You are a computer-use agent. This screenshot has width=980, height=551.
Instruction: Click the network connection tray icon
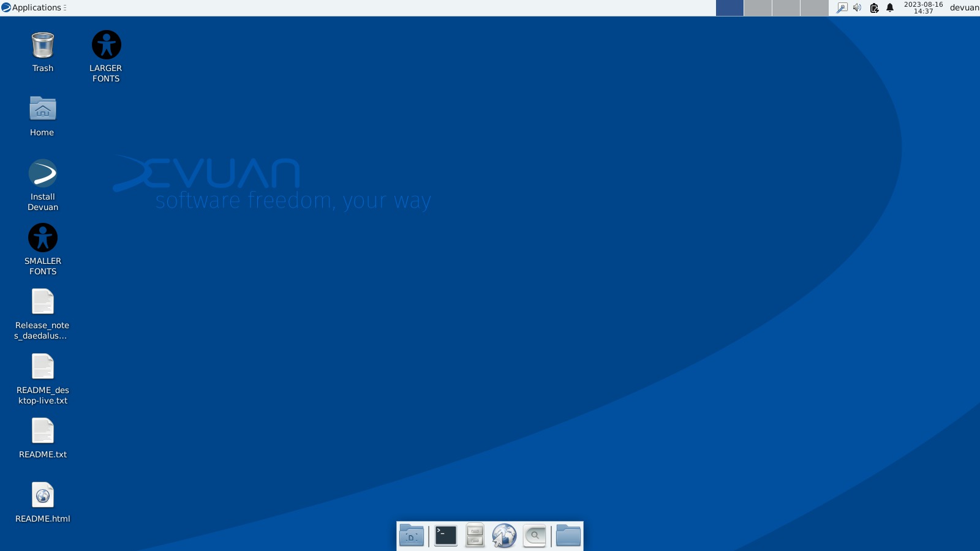tap(842, 8)
